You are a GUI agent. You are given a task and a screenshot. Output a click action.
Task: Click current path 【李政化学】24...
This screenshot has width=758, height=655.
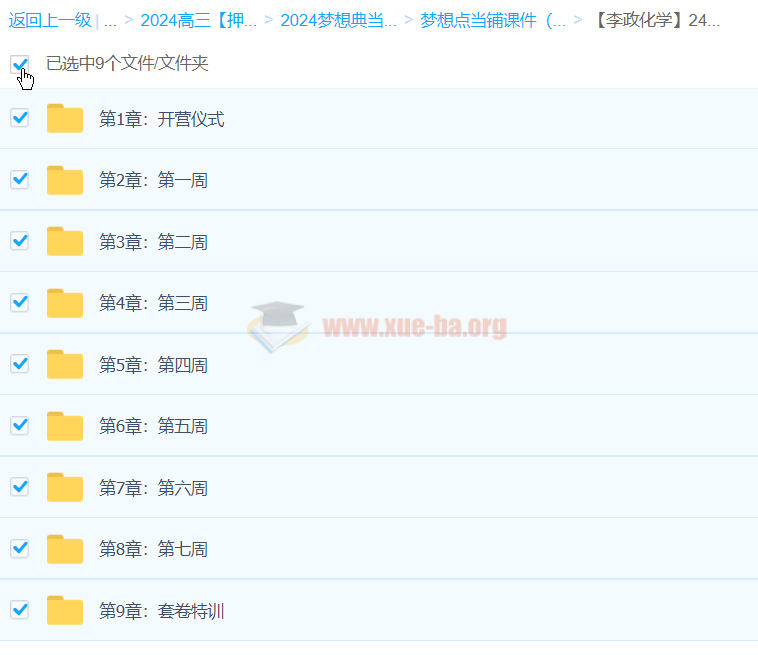[655, 20]
